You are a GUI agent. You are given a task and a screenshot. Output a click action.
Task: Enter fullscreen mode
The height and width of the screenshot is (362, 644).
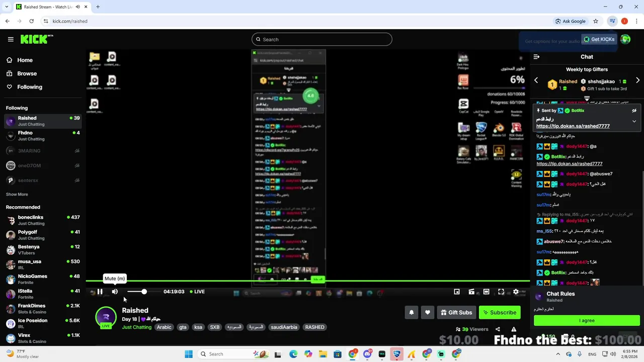(501, 292)
